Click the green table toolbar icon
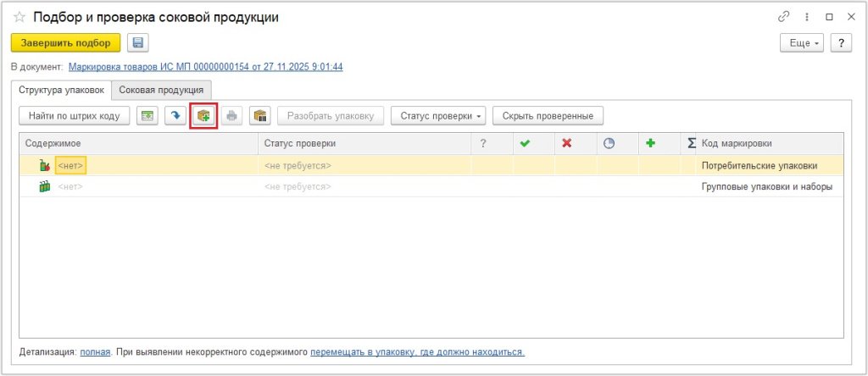The image size is (868, 376). tap(147, 115)
